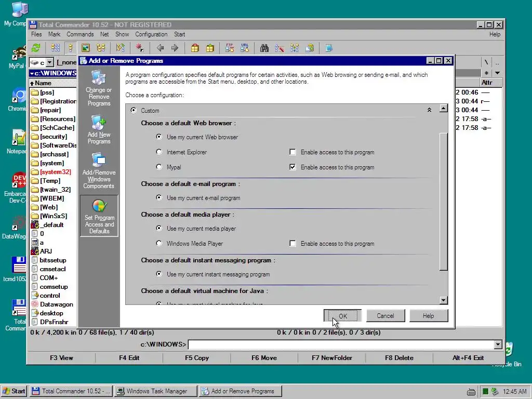The image size is (532, 399).
Task: Click the Windows Task Manager taskbar button
Action: (155, 391)
